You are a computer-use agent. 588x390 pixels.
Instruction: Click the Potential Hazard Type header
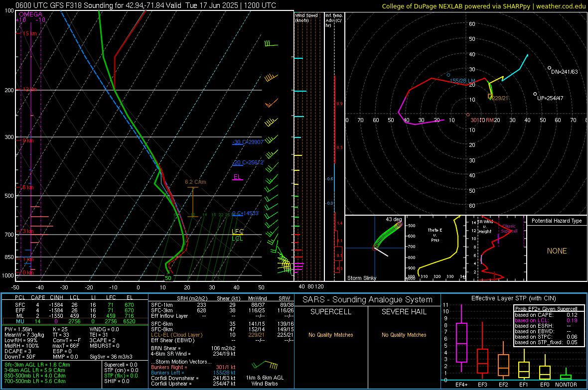(x=557, y=221)
